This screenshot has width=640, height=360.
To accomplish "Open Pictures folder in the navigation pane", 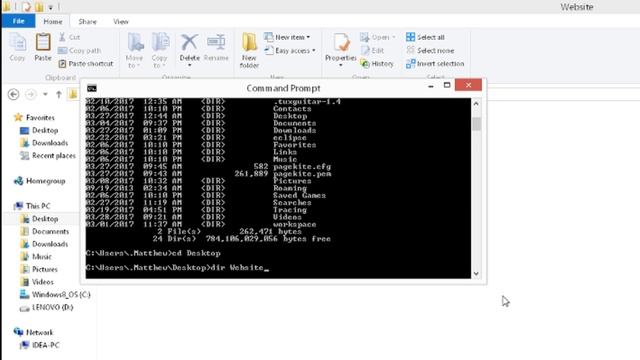I will (39, 269).
